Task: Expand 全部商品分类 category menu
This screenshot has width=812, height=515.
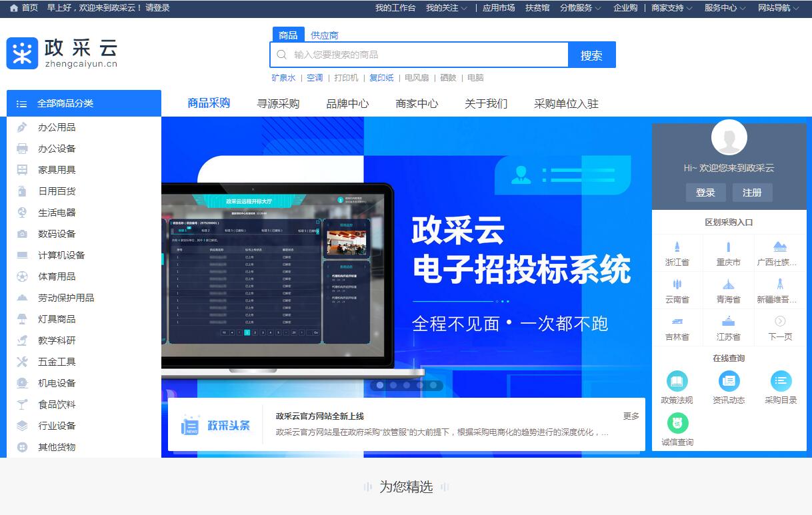Action: coord(84,103)
